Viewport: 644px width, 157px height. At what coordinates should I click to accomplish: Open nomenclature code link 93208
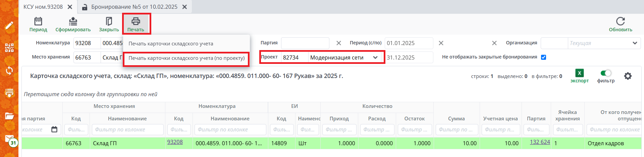175,142
